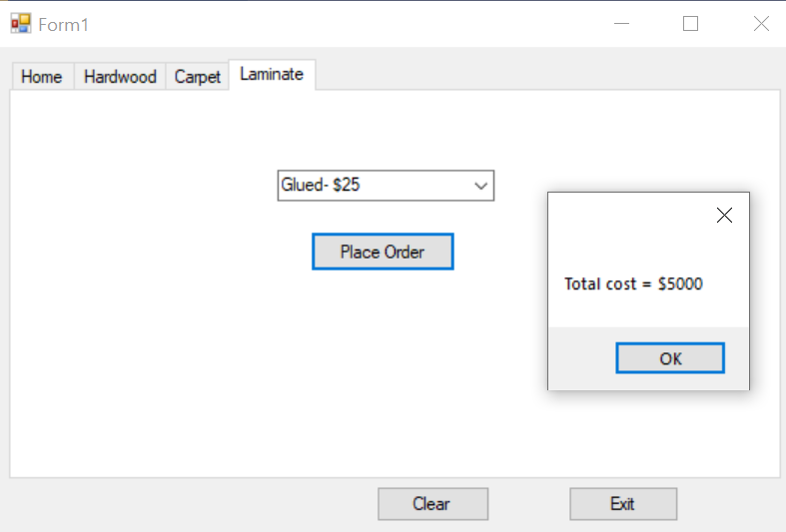Close the Form1 window
Viewport: 786px width, 532px height.
click(760, 24)
